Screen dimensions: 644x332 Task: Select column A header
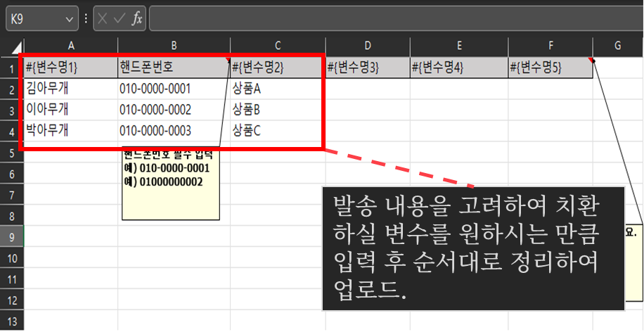tap(70, 46)
